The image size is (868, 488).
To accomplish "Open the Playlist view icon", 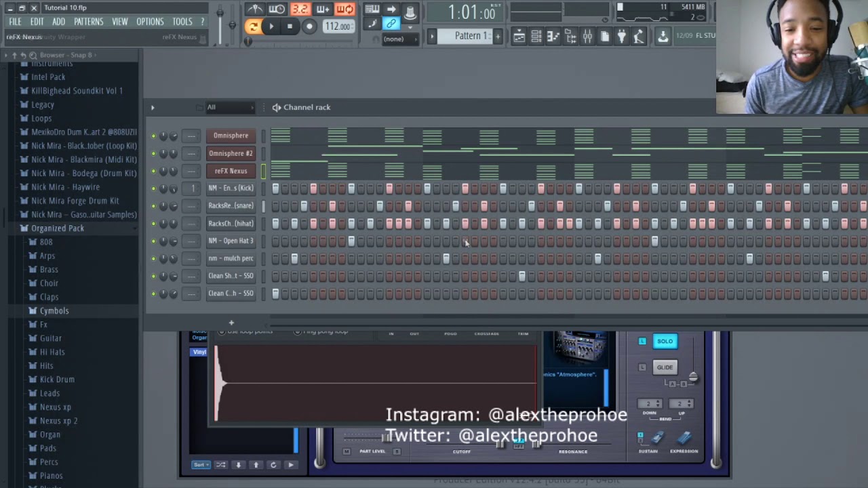I will 519,37.
